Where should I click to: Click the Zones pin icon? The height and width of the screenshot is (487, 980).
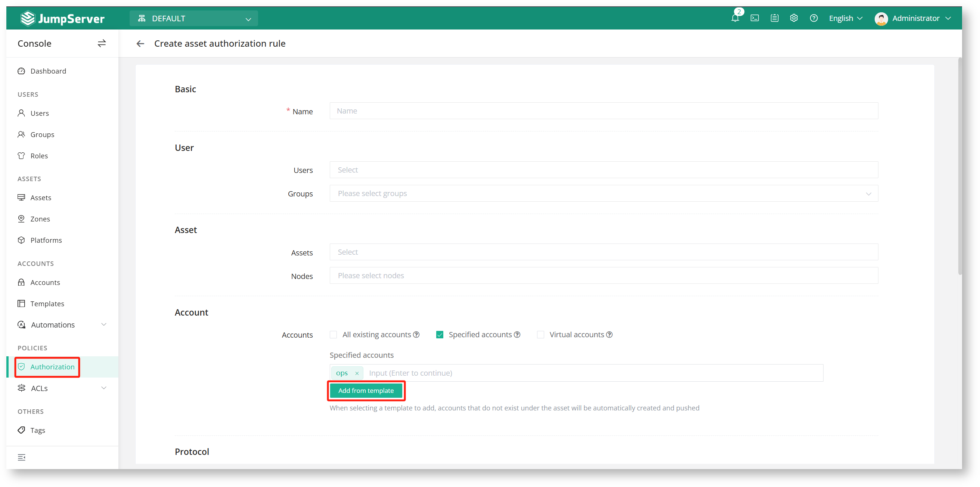pyautogui.click(x=21, y=219)
